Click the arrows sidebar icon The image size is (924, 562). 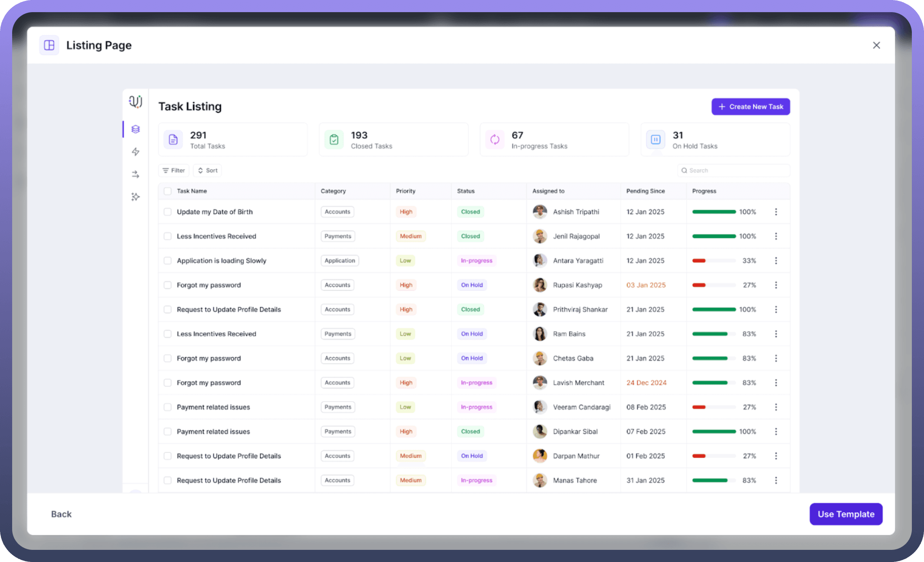tap(135, 174)
